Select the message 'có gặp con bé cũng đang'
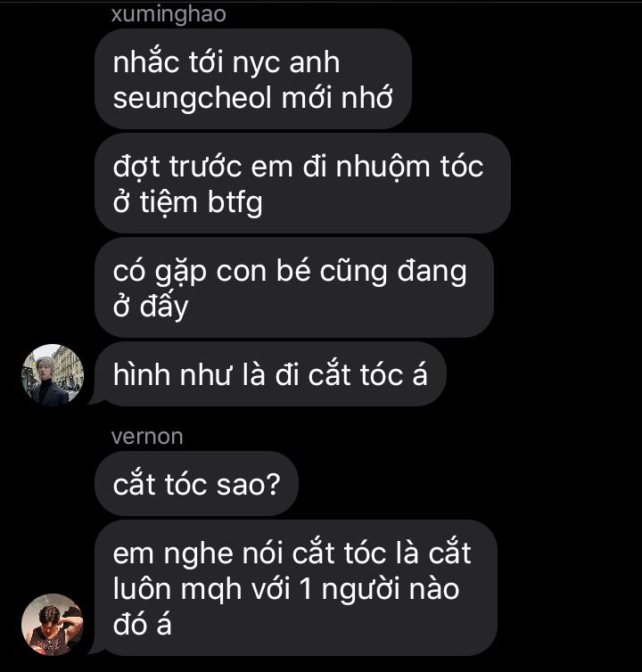This screenshot has height=672, width=642. point(294,288)
